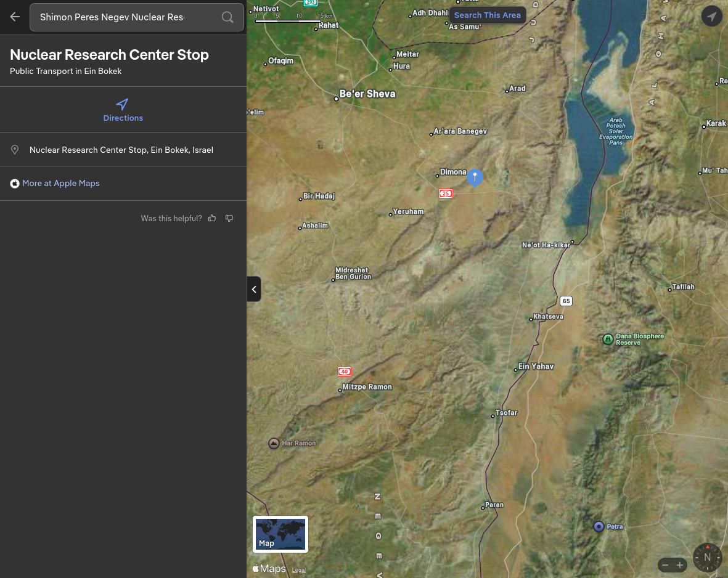Zoom in with the plus button
728x578 pixels.
click(680, 565)
